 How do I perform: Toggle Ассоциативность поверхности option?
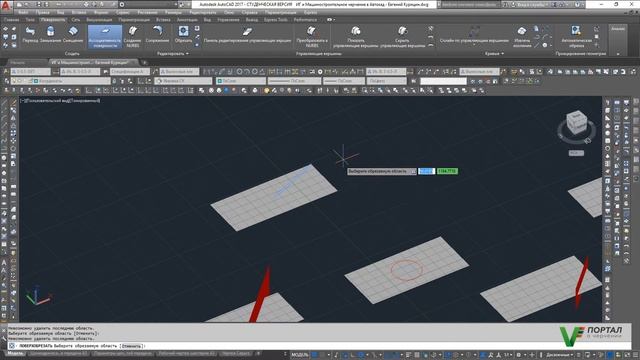pos(105,37)
